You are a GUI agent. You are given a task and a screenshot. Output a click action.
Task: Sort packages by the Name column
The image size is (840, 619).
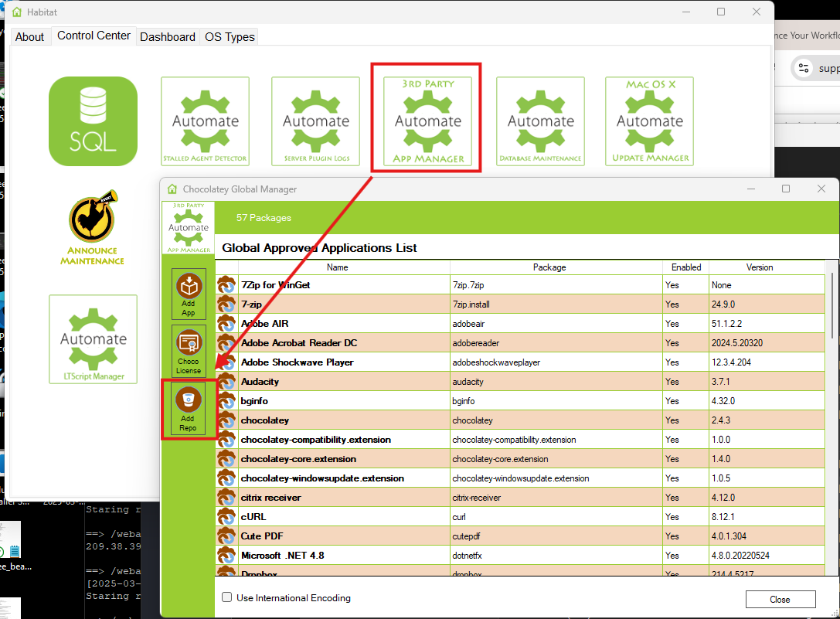(x=337, y=267)
